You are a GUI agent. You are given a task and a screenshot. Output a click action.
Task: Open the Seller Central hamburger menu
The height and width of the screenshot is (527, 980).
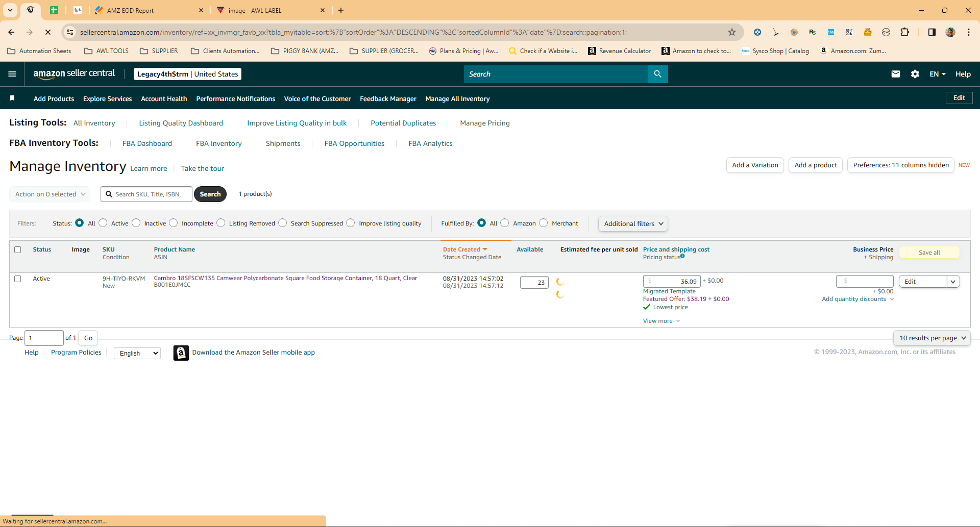[x=12, y=74]
